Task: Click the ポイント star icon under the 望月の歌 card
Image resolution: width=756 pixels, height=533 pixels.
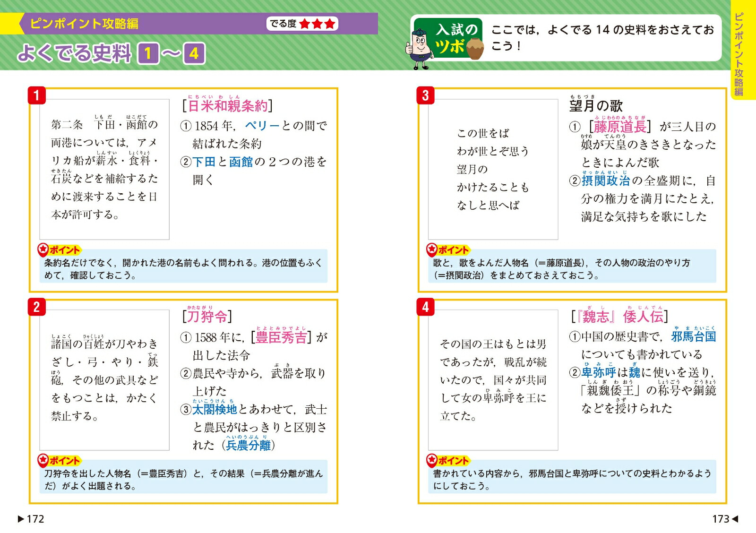Action: pyautogui.click(x=432, y=249)
